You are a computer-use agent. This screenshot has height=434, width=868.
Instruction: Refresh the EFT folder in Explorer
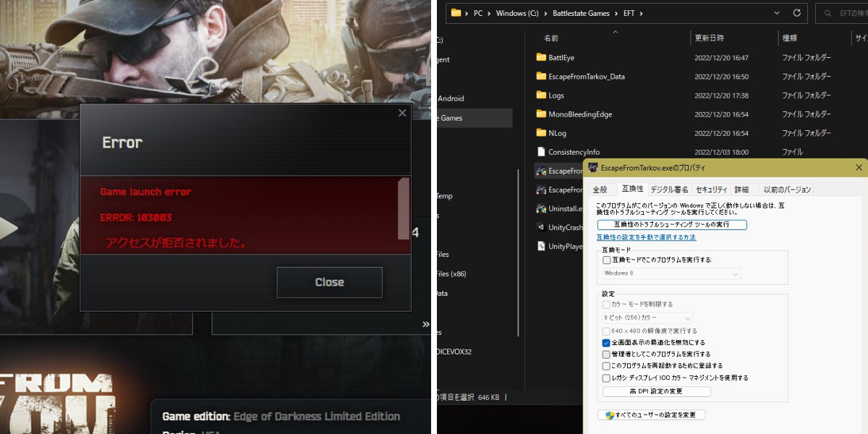[x=797, y=13]
